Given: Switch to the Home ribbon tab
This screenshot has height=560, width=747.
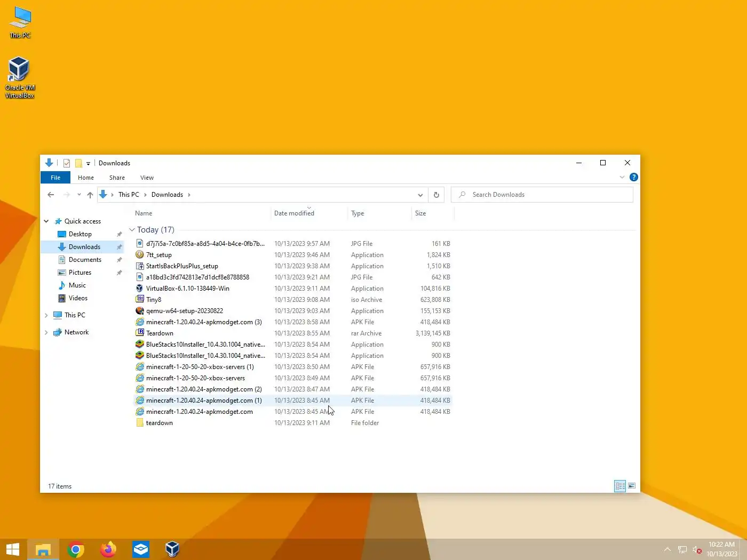Looking at the screenshot, I should point(86,178).
